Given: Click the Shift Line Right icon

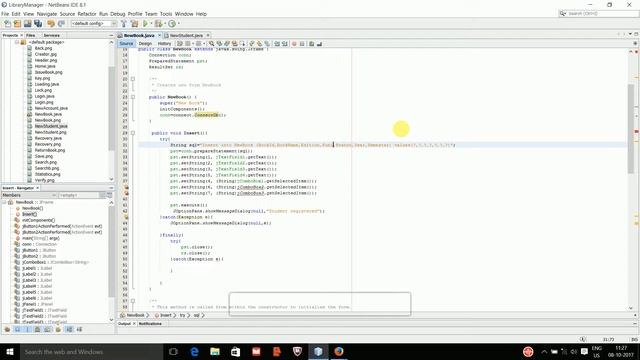Looking at the screenshot, I should 285,44.
